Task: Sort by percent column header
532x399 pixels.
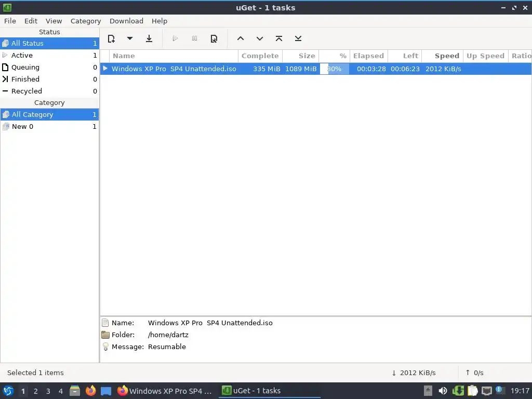Action: pos(335,56)
